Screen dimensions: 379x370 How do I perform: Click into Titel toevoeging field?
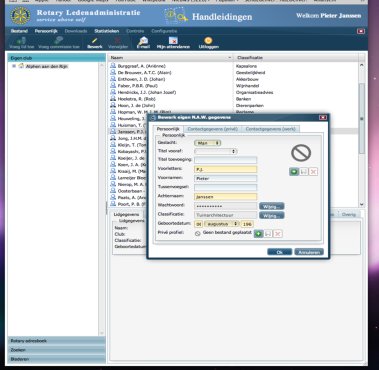click(226, 160)
